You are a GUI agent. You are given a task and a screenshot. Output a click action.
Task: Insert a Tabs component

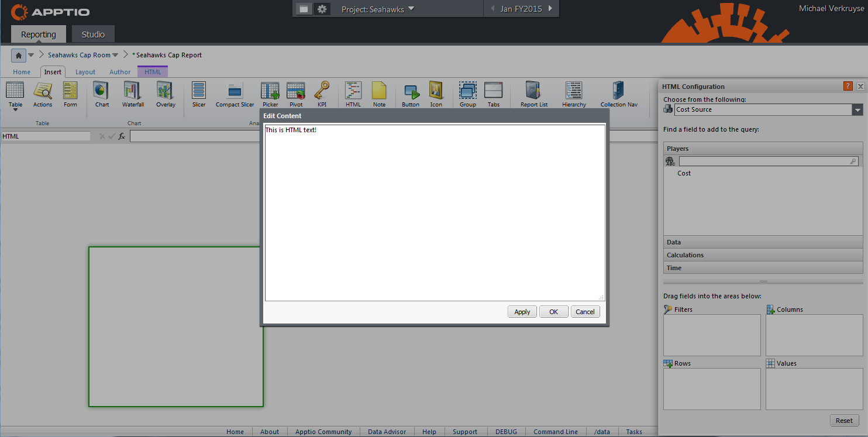tap(494, 95)
